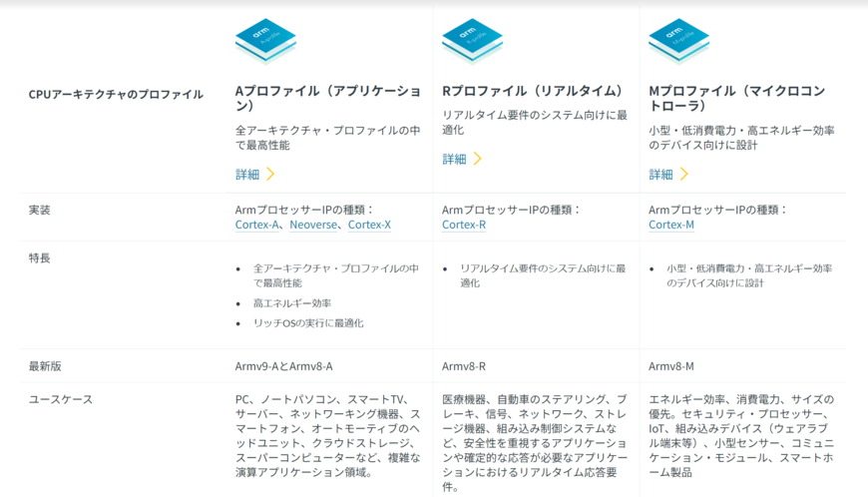Click the 高エネルギー効率 bullet item
This screenshot has height=497, width=868.
292,303
